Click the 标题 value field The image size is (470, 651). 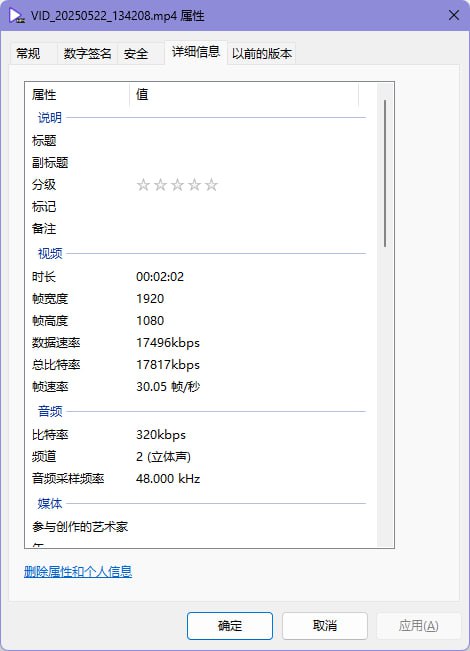249,141
